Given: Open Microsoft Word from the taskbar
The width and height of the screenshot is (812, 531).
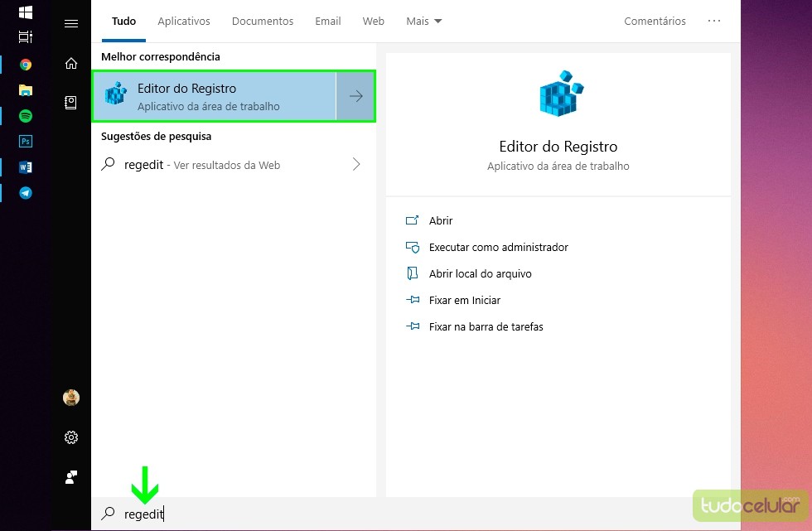Looking at the screenshot, I should (26, 167).
